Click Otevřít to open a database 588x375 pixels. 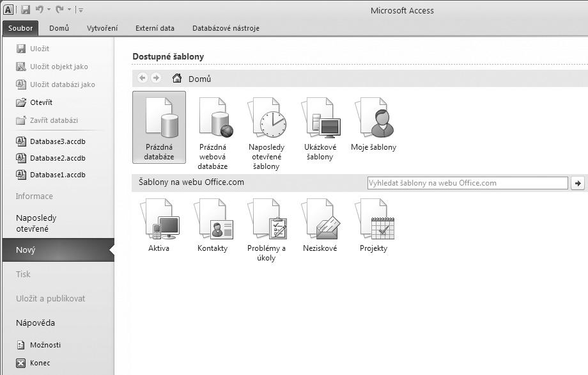tap(35, 102)
